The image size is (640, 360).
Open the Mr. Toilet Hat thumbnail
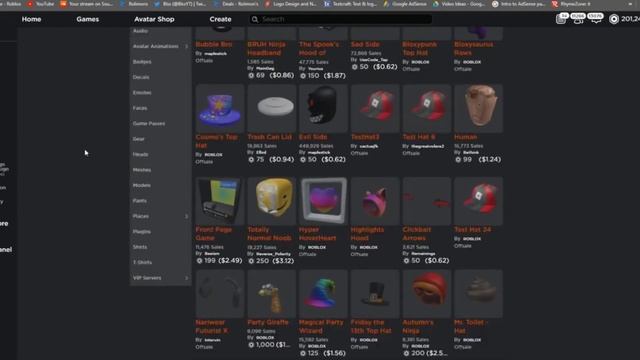pos(478,293)
